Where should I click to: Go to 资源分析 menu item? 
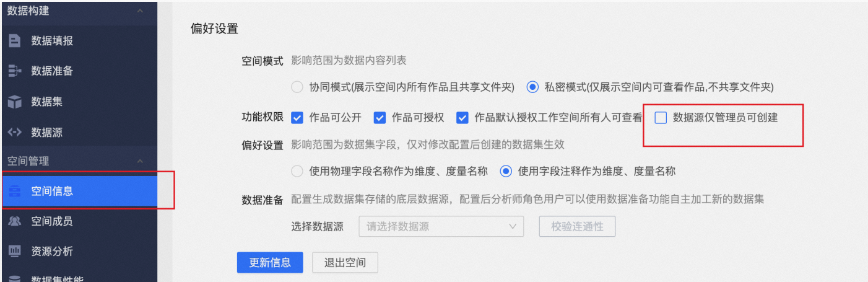(x=52, y=252)
